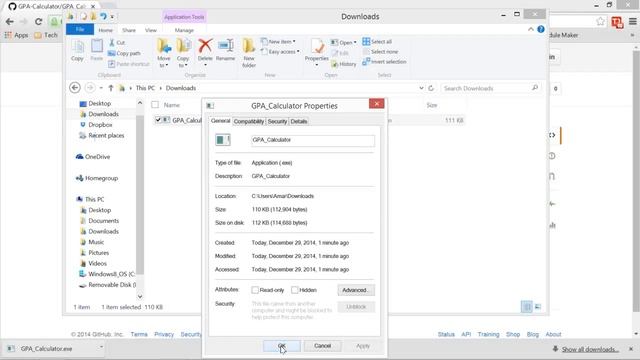Image resolution: width=640 pixels, height=360 pixels.
Task: Click the Unblock button
Action: 356,307
